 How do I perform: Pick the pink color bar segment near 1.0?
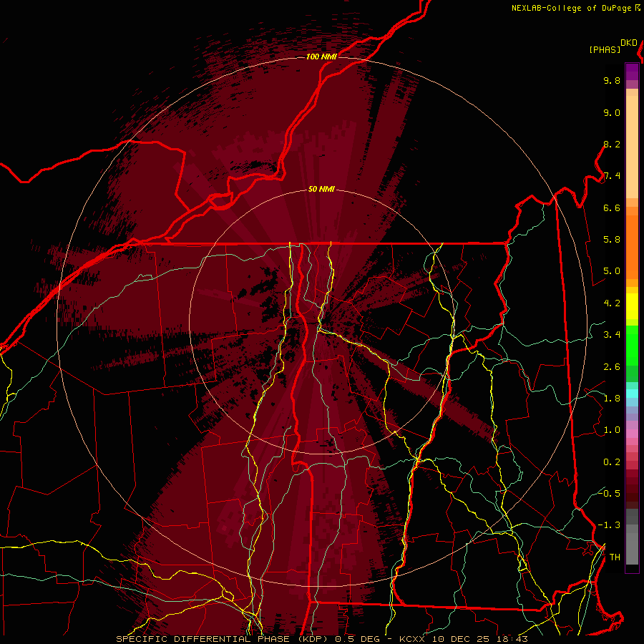[632, 434]
